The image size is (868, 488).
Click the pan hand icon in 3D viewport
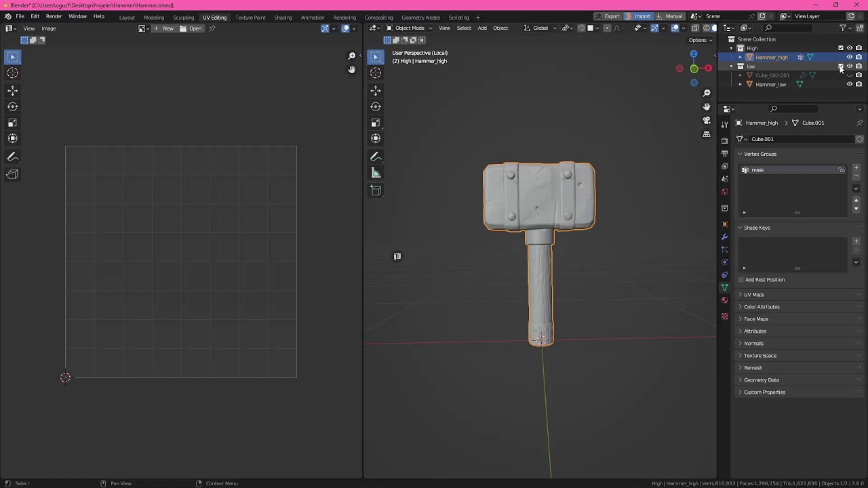[707, 106]
